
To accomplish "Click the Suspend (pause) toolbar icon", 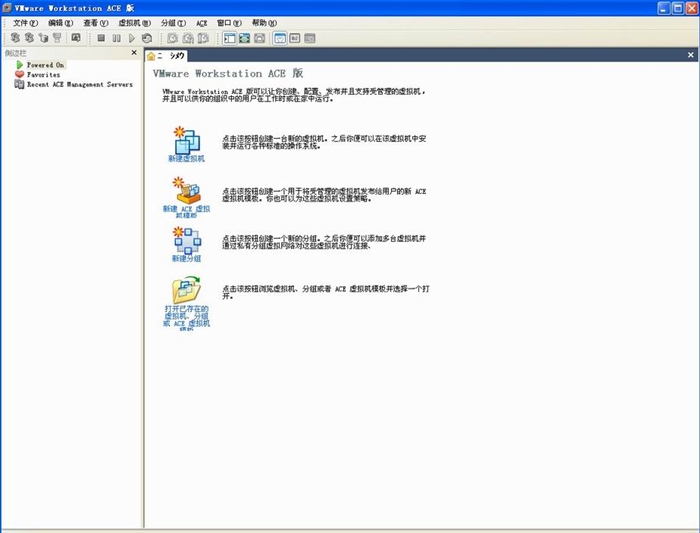I will coord(117,38).
